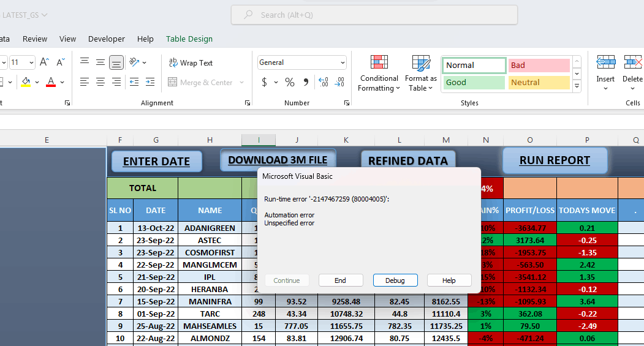Click Decrease Font Size icon
Image resolution: width=644 pixels, height=346 pixels.
(x=61, y=62)
